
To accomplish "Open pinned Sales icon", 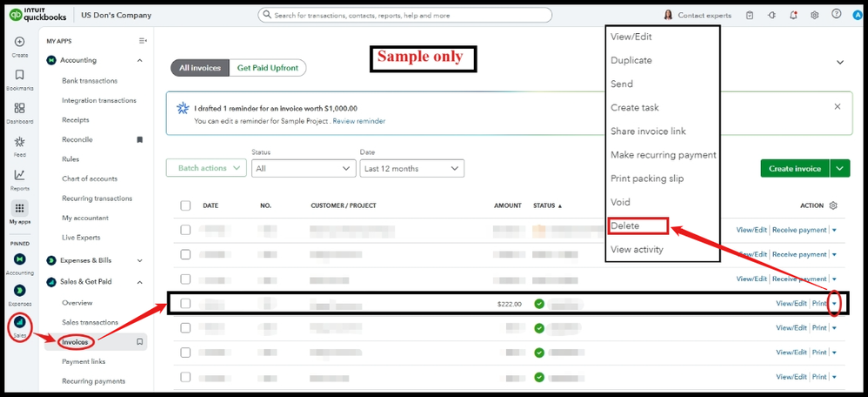I will (19, 321).
